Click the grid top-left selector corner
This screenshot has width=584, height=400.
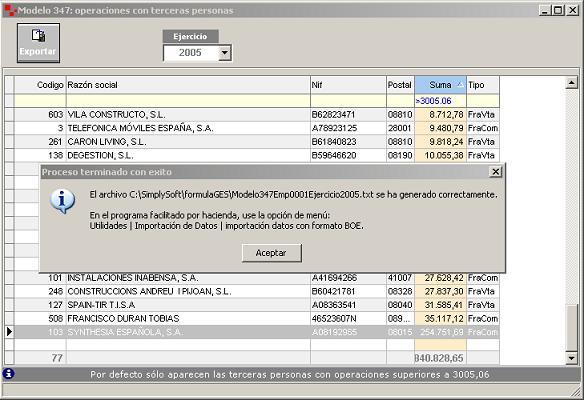tap(9, 85)
